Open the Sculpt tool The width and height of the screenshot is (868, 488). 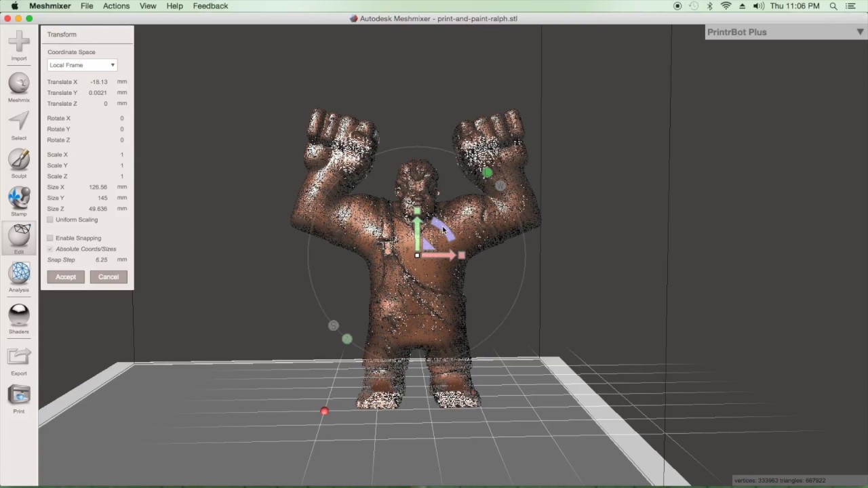[19, 163]
